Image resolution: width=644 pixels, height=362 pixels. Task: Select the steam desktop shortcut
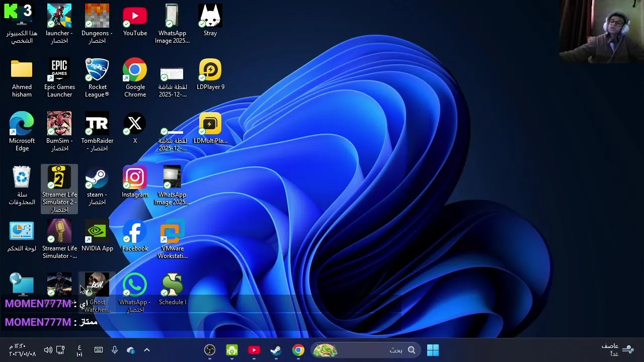pos(97,186)
